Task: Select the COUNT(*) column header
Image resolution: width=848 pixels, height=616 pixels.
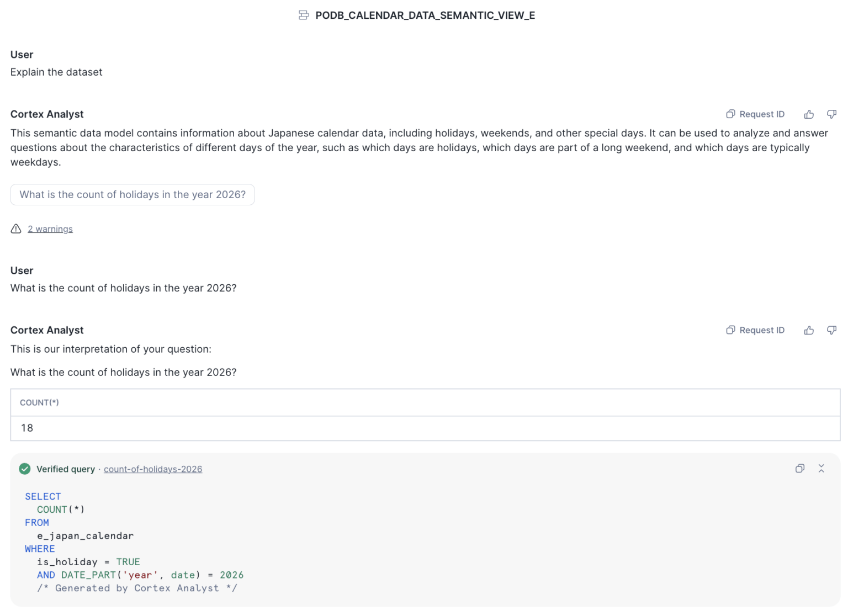Action: pos(39,402)
